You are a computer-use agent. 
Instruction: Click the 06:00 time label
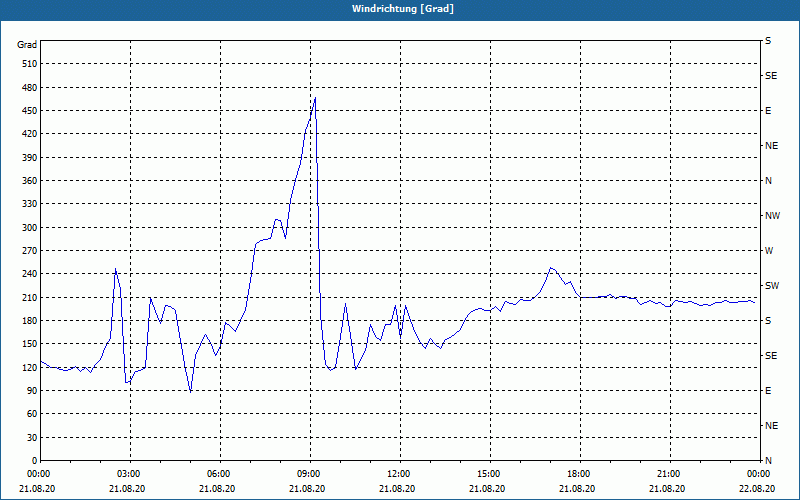tap(218, 474)
